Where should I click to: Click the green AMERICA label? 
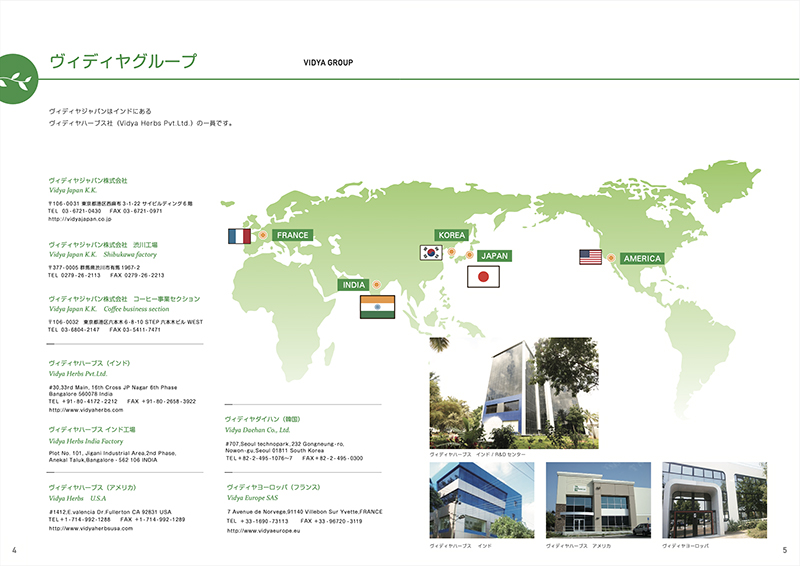pyautogui.click(x=642, y=258)
